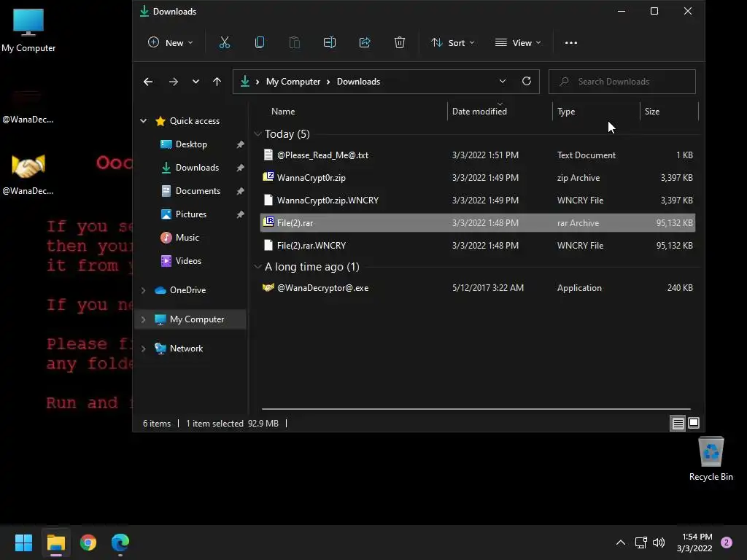The height and width of the screenshot is (560, 747).
Task: Click the volume speaker tray icon
Action: click(659, 542)
